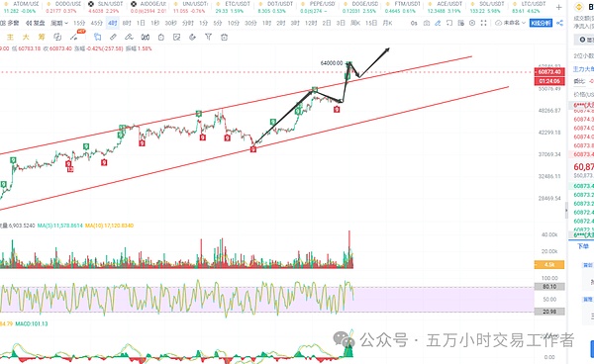Click the corner-bracket screenshot area icon

(449, 23)
